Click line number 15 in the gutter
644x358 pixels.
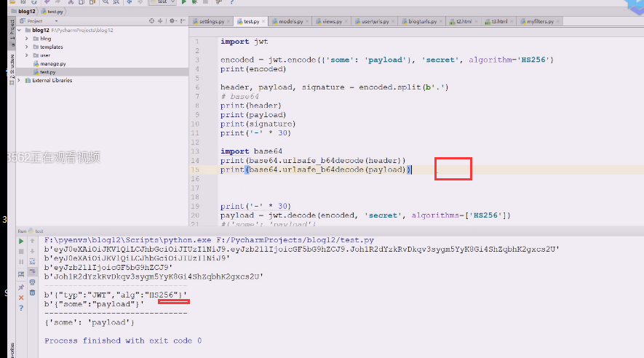(x=195, y=170)
